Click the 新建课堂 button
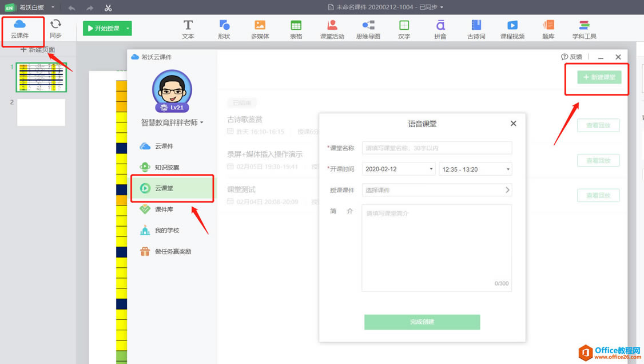The height and width of the screenshot is (364, 644). pyautogui.click(x=599, y=77)
